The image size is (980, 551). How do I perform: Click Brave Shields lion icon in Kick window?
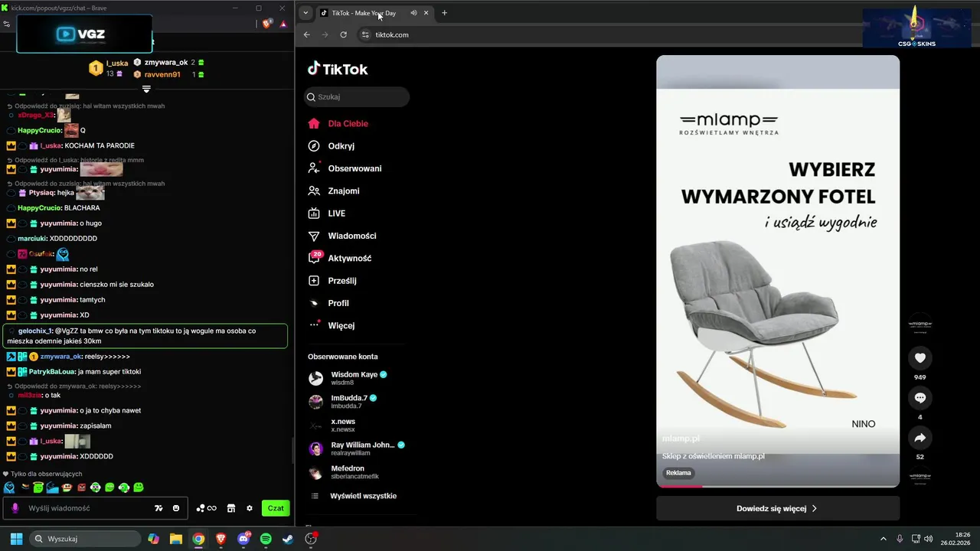(x=266, y=24)
